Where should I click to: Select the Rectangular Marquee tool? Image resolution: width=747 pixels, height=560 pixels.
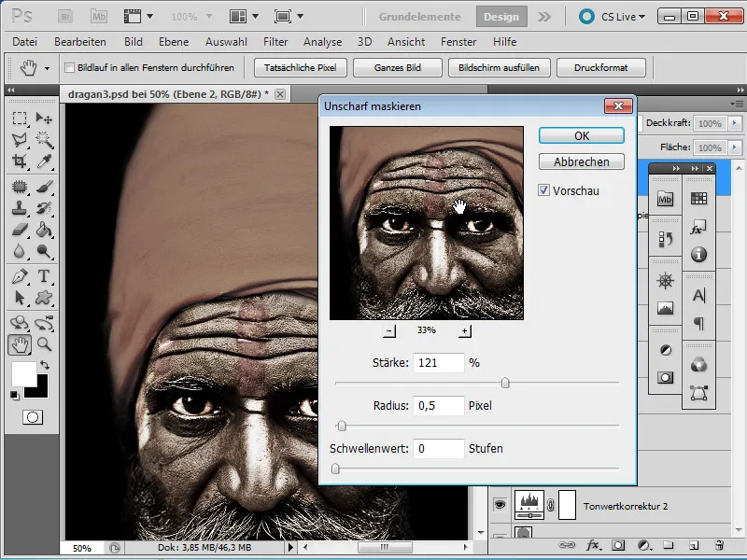click(x=20, y=118)
